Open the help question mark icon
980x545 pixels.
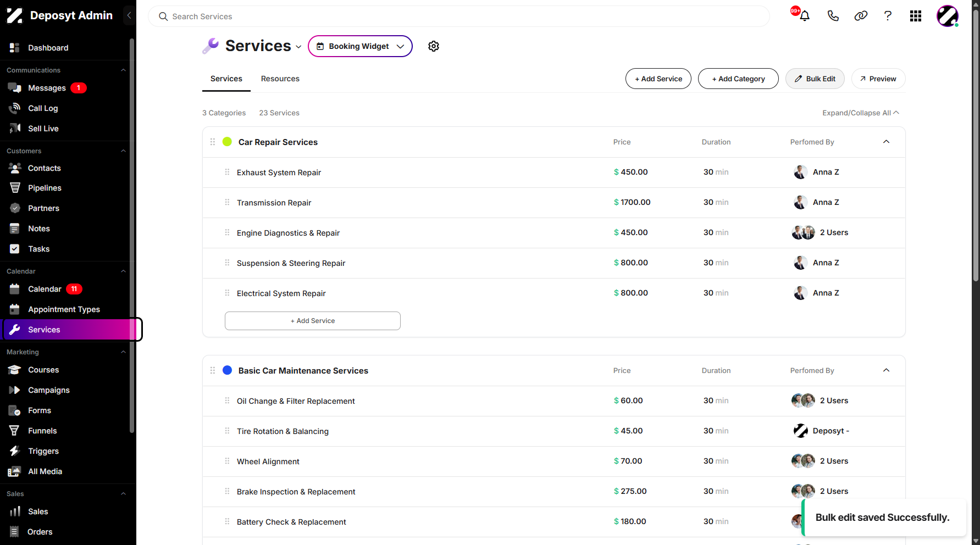(888, 16)
